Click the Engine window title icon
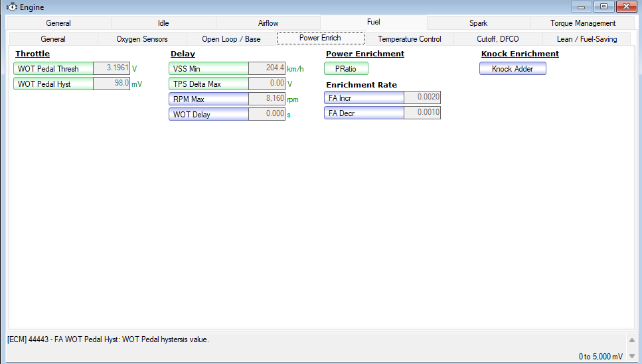This screenshot has height=364, width=642. 11,7
